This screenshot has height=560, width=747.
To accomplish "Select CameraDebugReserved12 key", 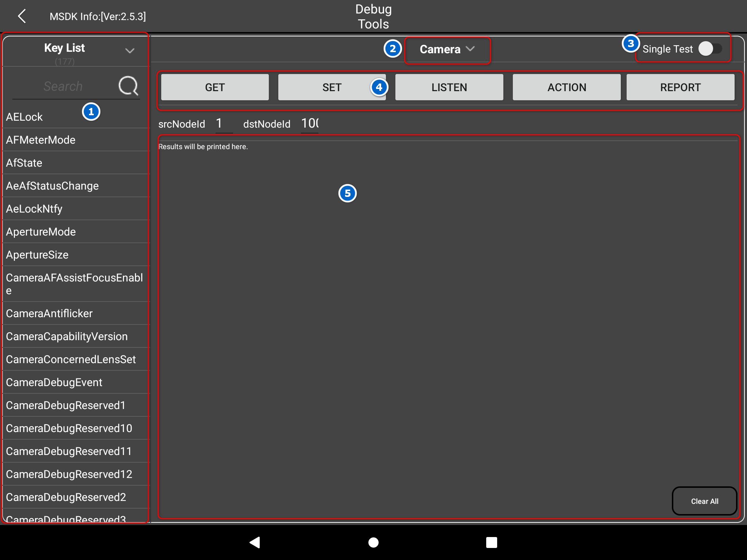I will click(76, 474).
